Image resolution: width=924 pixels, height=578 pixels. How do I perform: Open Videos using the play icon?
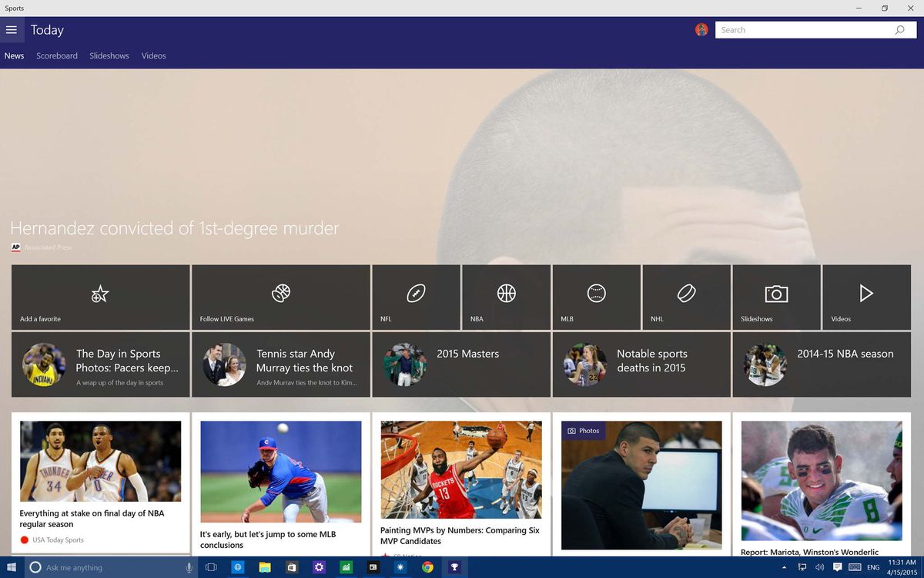click(866, 294)
